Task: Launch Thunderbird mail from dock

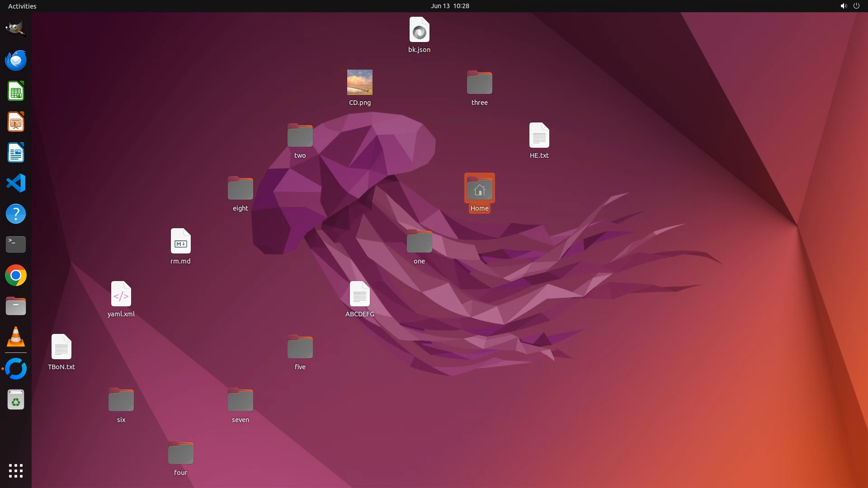Action: (16, 60)
